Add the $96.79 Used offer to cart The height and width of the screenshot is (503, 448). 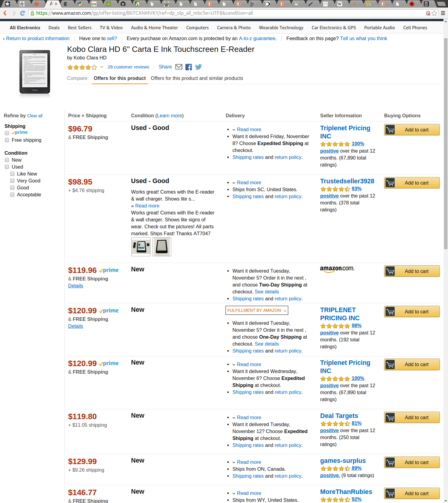(412, 130)
